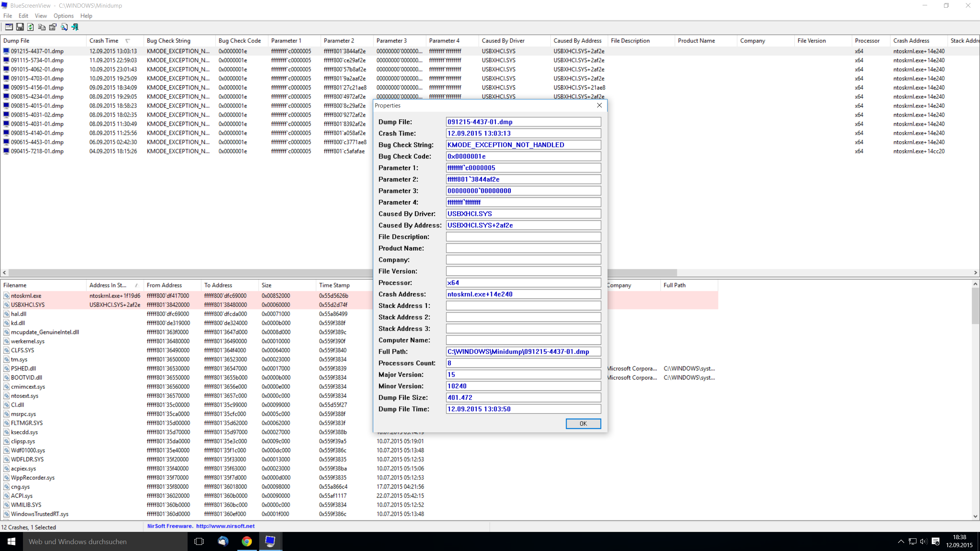The image size is (980, 551).
Task: Open Chrome from the taskbar
Action: pos(247,541)
